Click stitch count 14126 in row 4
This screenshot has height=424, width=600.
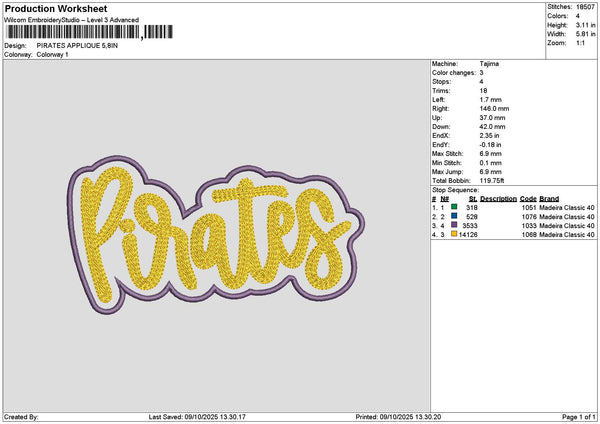point(468,235)
